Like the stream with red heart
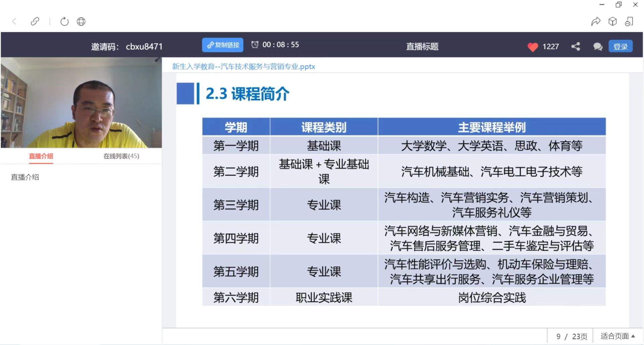 pyautogui.click(x=533, y=47)
